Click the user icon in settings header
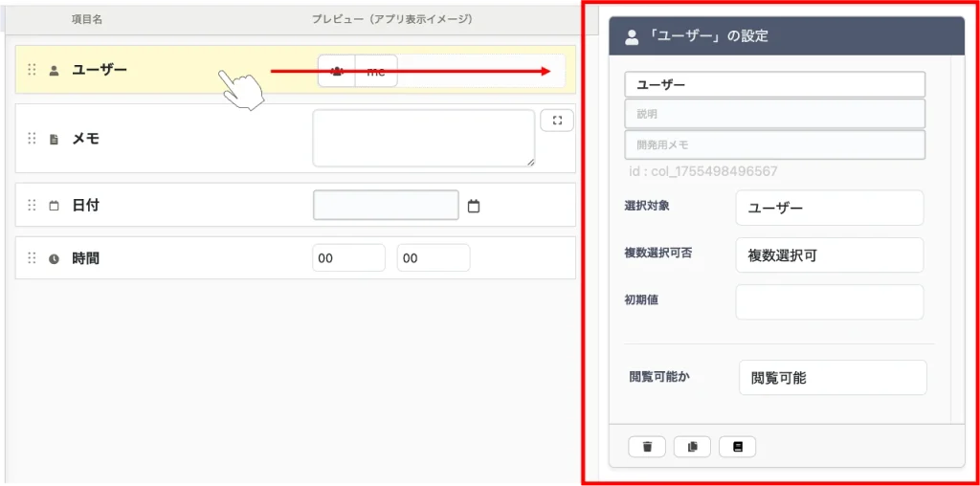980x486 pixels. coord(632,37)
